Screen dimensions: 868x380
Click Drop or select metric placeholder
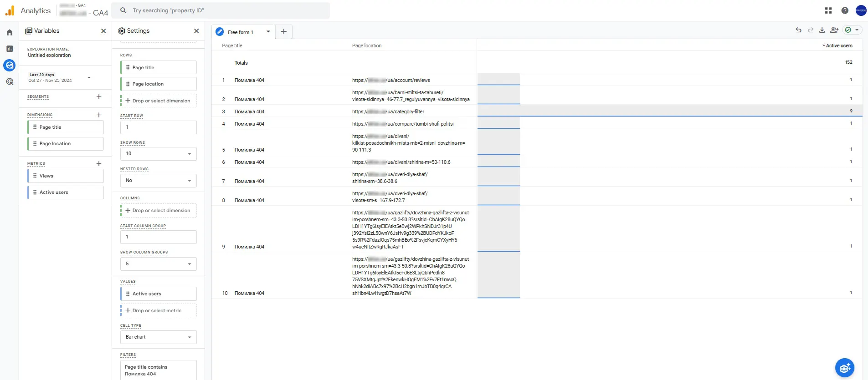pyautogui.click(x=158, y=311)
